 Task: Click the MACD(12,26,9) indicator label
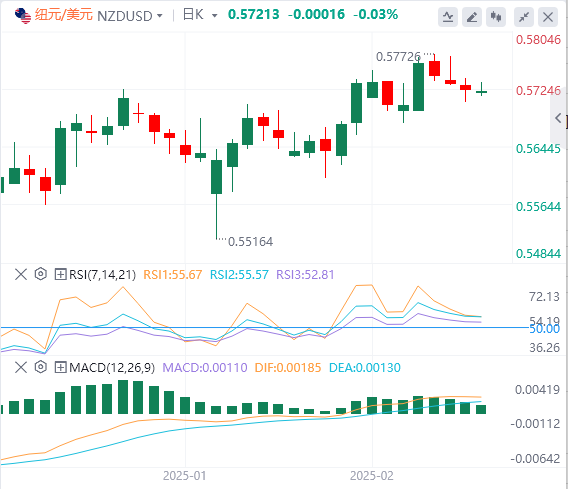pyautogui.click(x=112, y=368)
